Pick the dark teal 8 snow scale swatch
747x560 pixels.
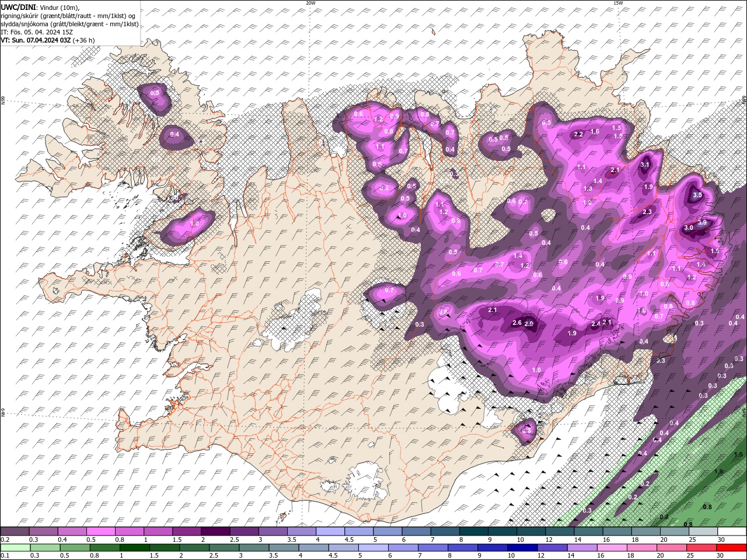(473, 531)
